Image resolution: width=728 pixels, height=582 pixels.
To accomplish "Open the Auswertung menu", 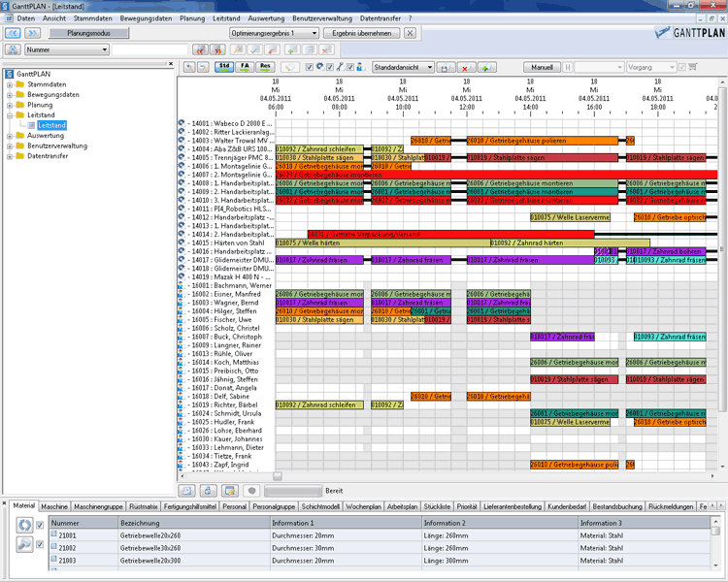I will 266,18.
